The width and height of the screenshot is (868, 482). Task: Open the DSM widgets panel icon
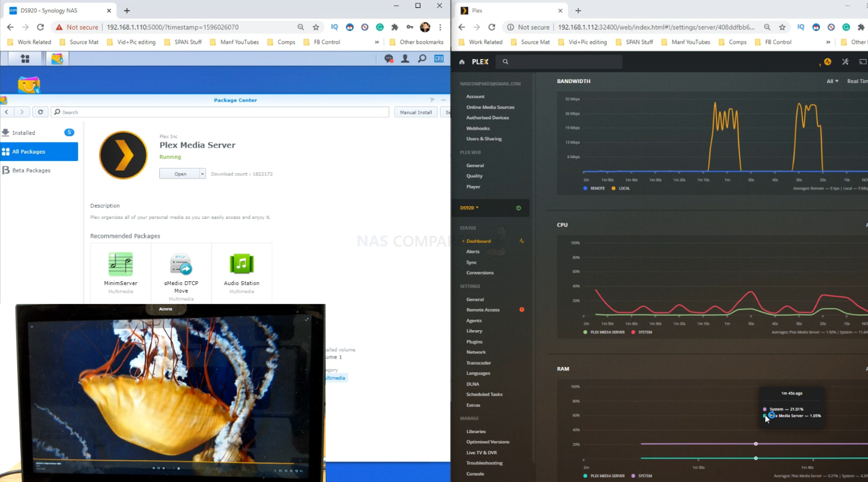[x=439, y=59]
